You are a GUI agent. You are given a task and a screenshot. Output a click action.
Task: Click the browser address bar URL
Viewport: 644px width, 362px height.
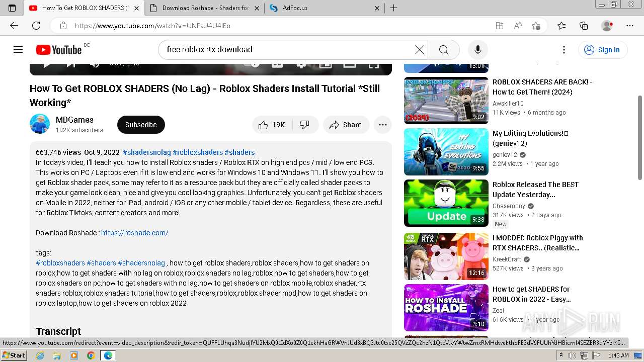pos(152,26)
